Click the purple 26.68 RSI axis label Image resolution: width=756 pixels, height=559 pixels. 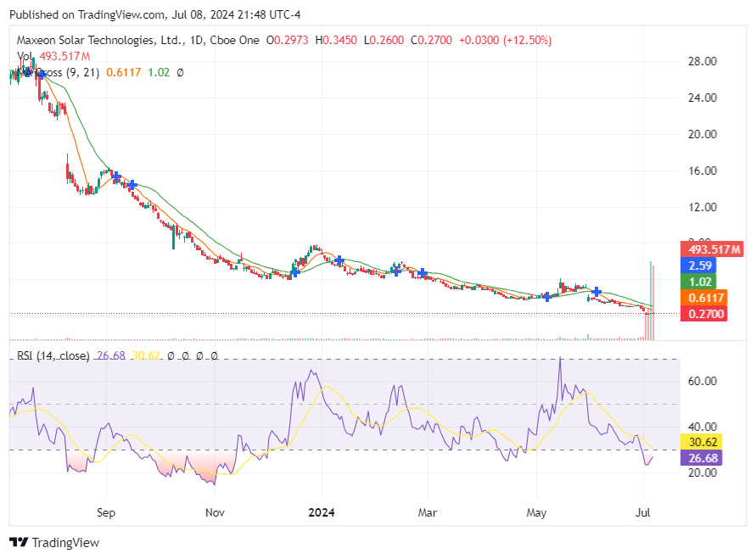703,458
